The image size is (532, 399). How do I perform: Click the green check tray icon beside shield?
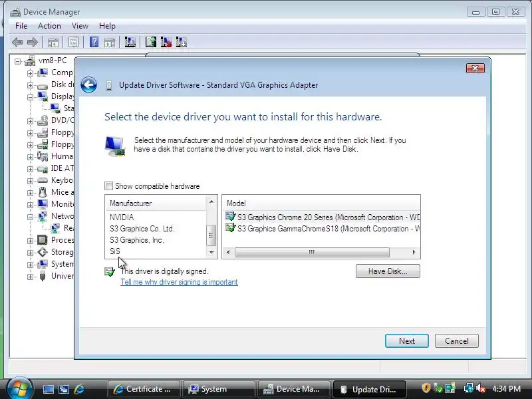pyautogui.click(x=438, y=388)
